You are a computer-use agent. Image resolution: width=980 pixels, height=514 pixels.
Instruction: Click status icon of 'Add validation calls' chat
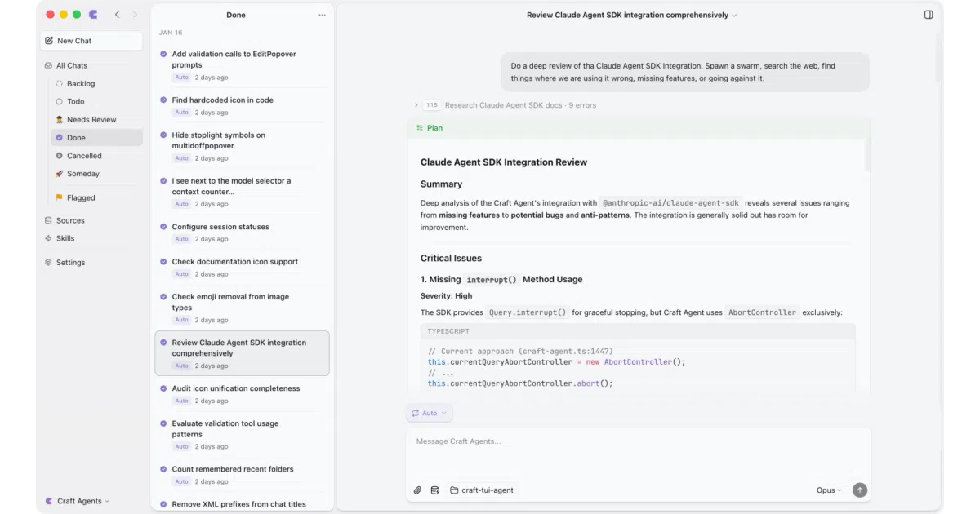163,54
